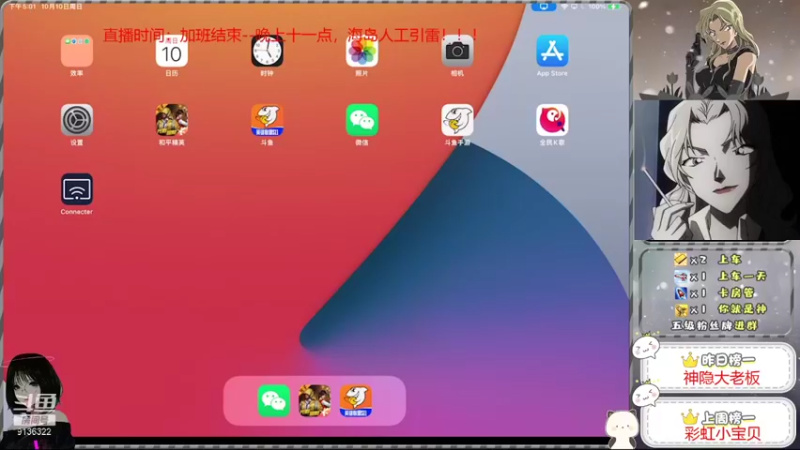Open the Connecter app
The width and height of the screenshot is (800, 450).
point(77,189)
